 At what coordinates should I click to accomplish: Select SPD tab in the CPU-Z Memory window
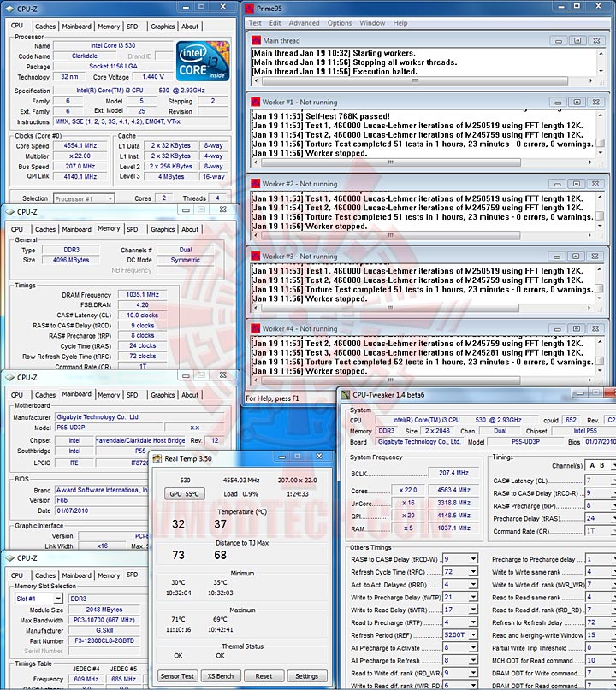132,229
